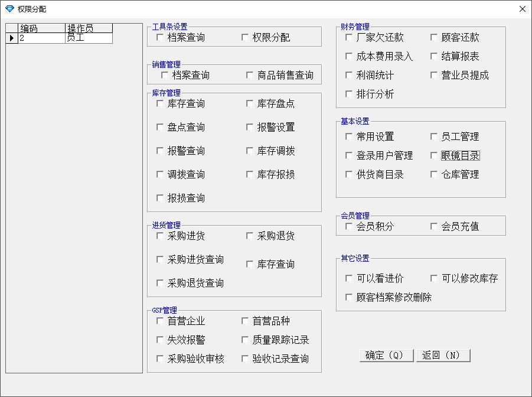This screenshot has width=532, height=397.
Task: Toggle the 采购进货 checkbox
Action: pos(160,236)
